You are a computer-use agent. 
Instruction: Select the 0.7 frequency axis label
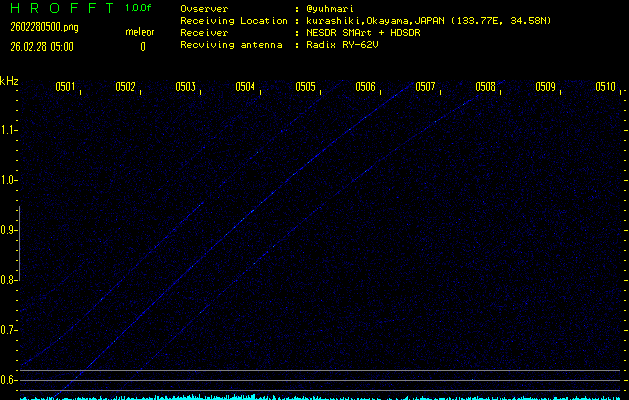(x=9, y=330)
